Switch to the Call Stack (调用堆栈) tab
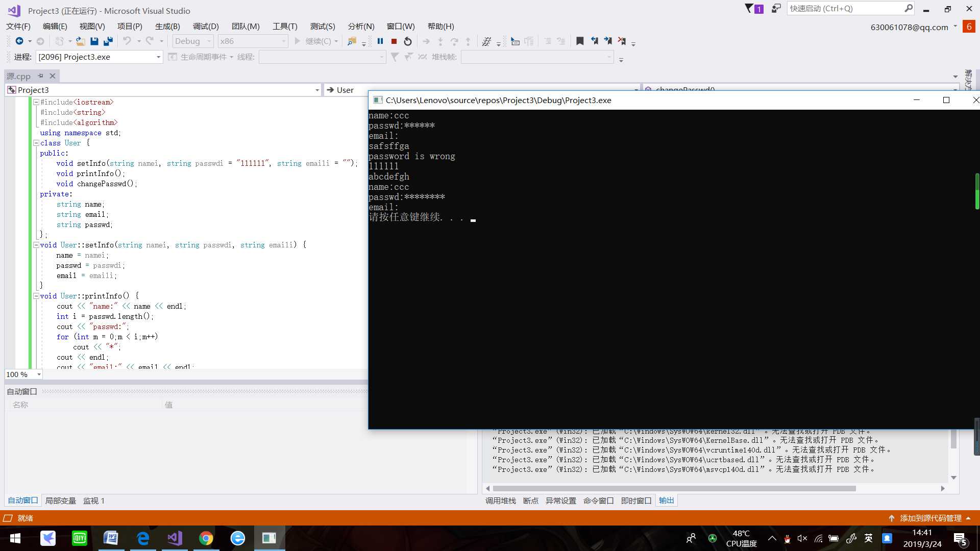The width and height of the screenshot is (980, 551). pyautogui.click(x=500, y=501)
